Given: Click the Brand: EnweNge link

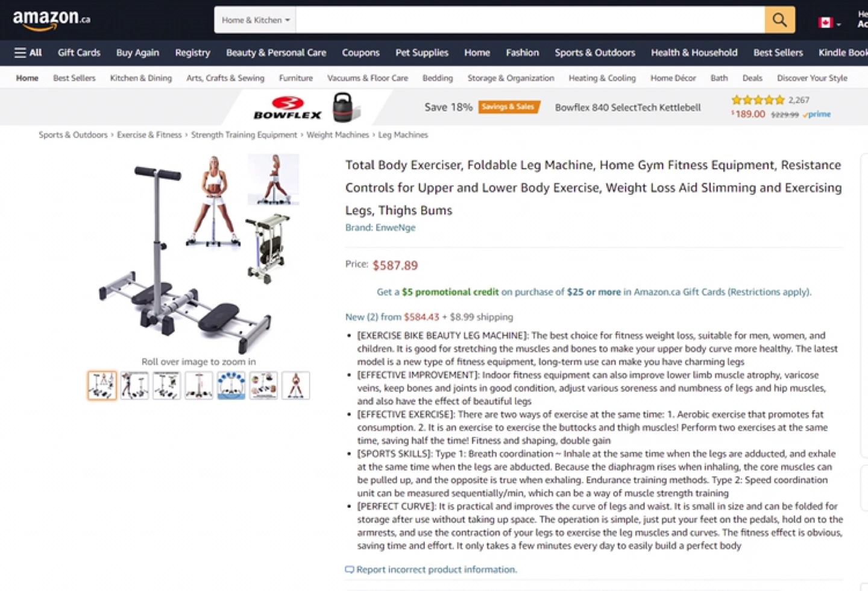Looking at the screenshot, I should [x=380, y=227].
